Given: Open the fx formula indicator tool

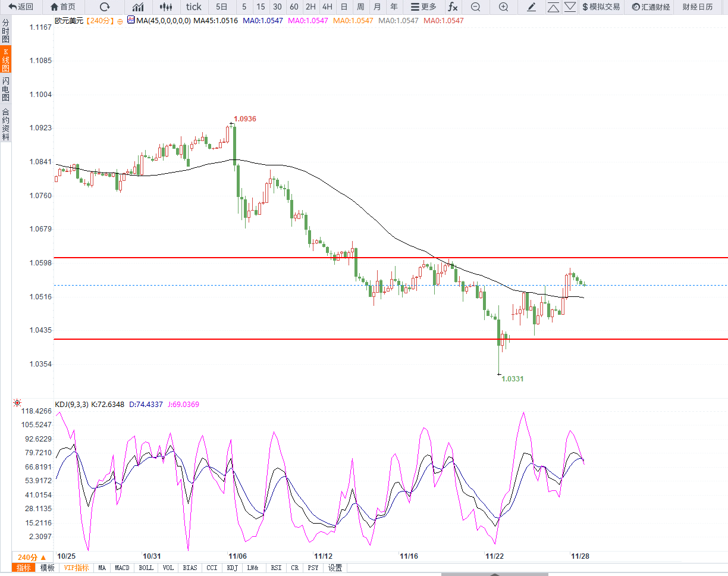Looking at the screenshot, I should pyautogui.click(x=453, y=7).
